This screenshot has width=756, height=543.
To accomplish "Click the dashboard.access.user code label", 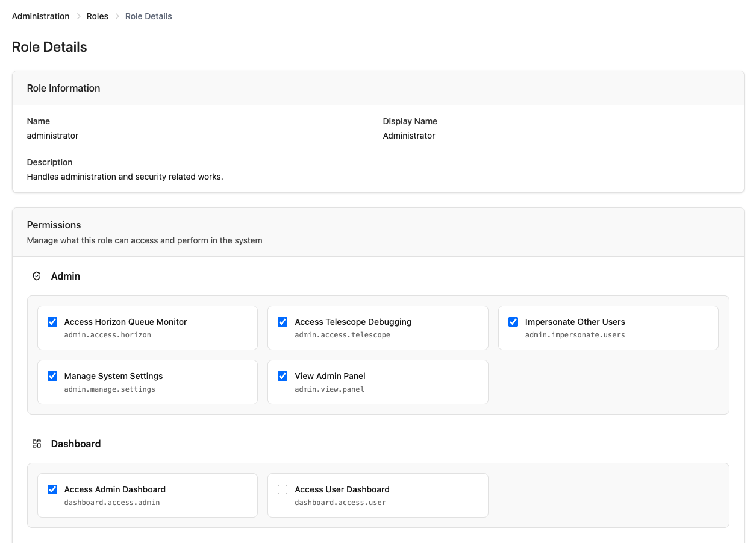I will tap(340, 501).
